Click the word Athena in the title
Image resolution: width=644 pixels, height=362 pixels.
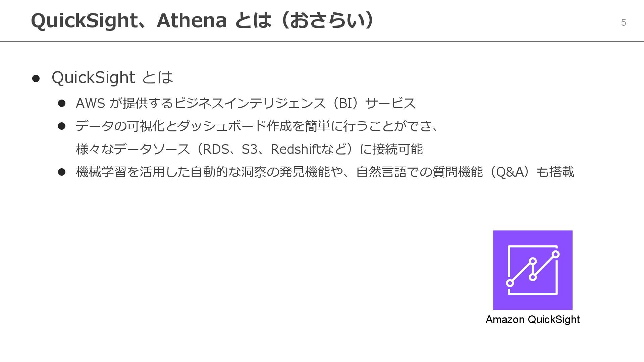click(x=192, y=20)
